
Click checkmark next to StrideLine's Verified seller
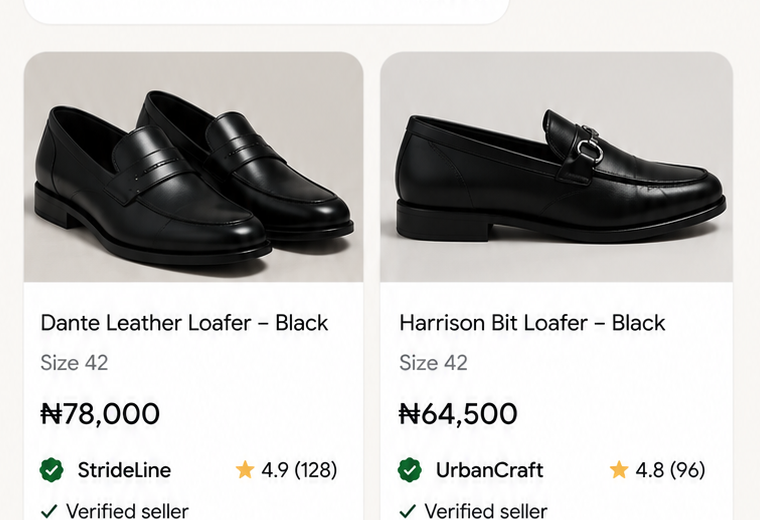[x=49, y=511]
